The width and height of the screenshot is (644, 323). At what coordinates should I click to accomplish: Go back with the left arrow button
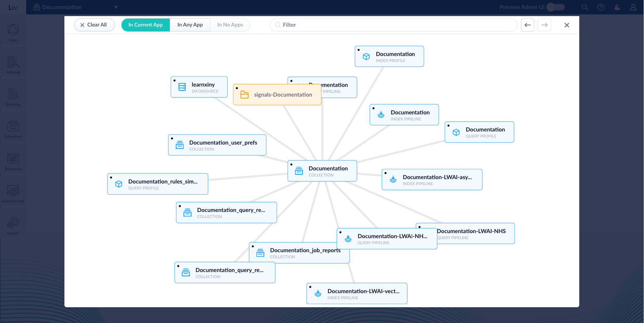coord(528,25)
